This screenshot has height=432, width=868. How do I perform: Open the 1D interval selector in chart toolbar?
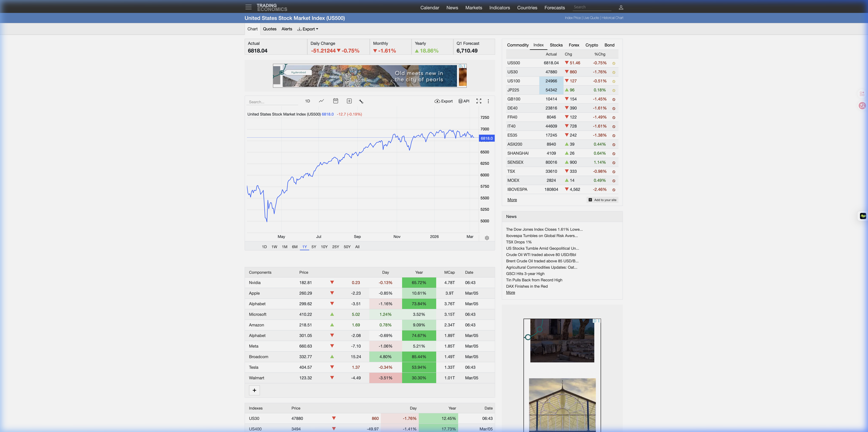307,101
